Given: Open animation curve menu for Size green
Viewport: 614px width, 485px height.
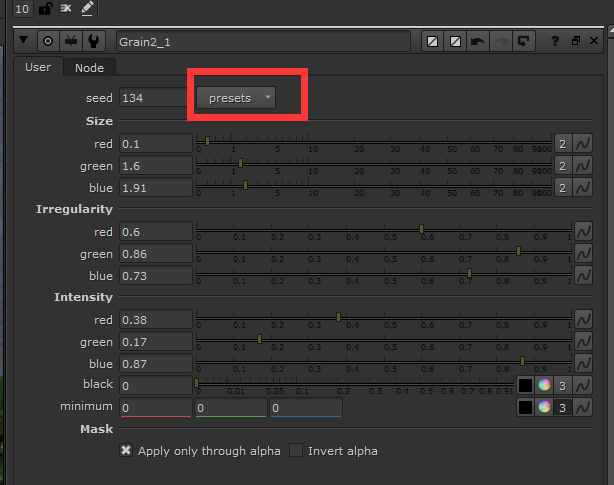Looking at the screenshot, I should (x=583, y=166).
